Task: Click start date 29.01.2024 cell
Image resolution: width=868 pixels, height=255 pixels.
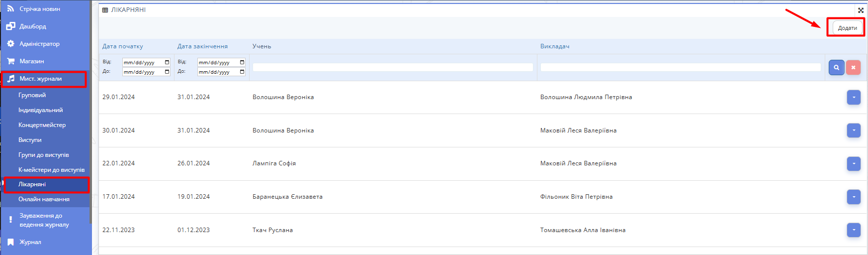Action: pyautogui.click(x=118, y=97)
